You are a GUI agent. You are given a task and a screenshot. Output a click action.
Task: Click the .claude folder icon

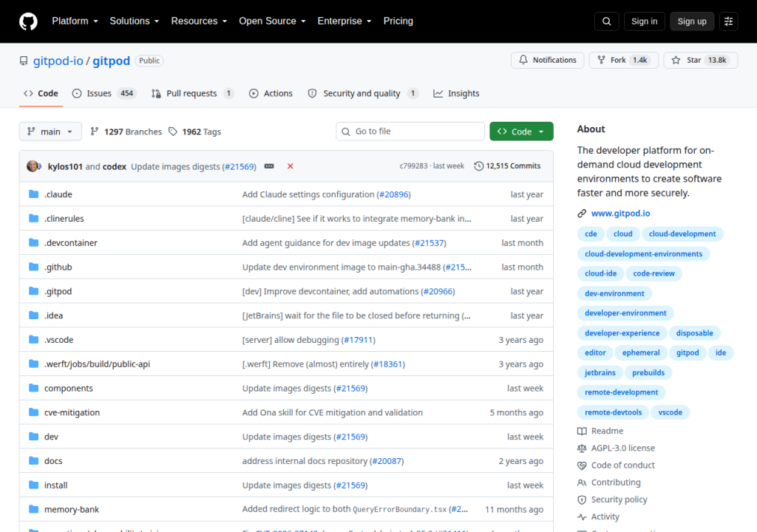[x=33, y=194]
